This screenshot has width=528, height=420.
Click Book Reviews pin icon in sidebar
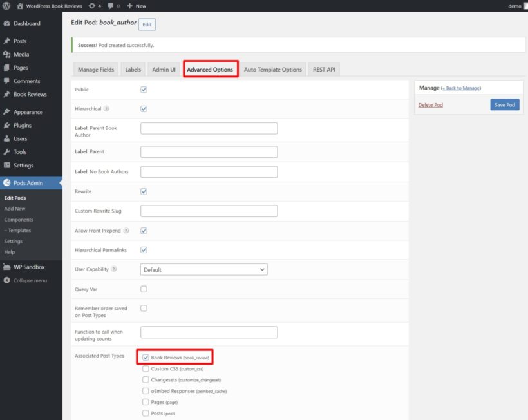6,94
